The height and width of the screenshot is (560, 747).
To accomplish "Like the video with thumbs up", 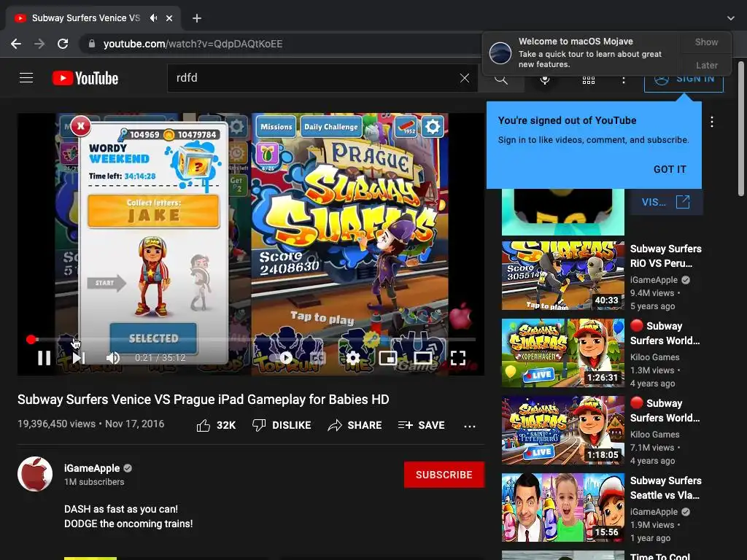I will 216,425.
